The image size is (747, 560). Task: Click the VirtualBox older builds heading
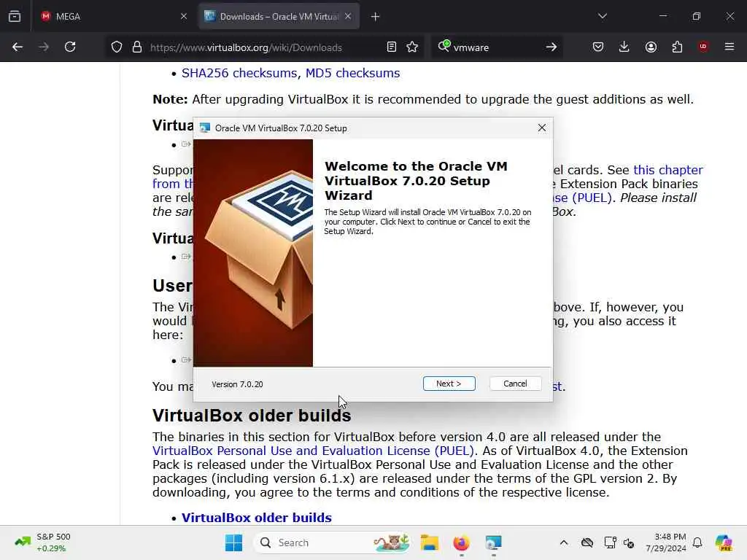(252, 415)
